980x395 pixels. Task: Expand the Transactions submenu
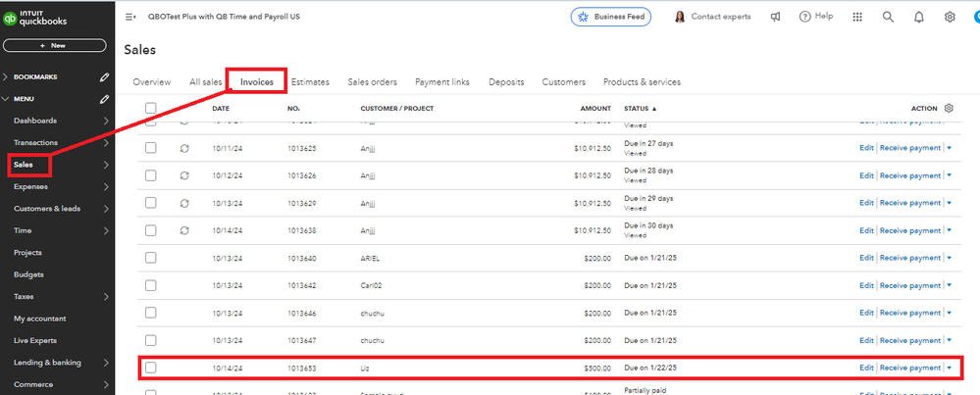[106, 143]
